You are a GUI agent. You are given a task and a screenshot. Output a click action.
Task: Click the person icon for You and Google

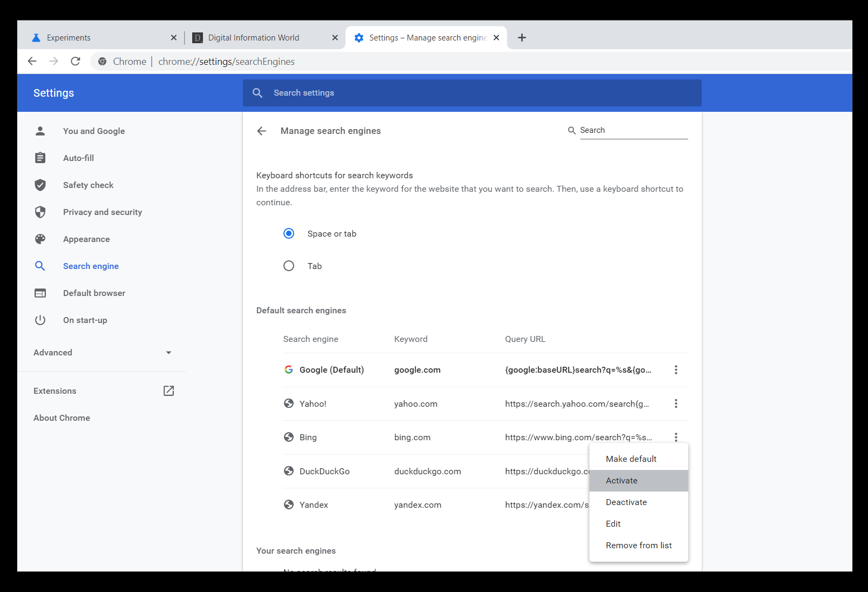coord(40,131)
